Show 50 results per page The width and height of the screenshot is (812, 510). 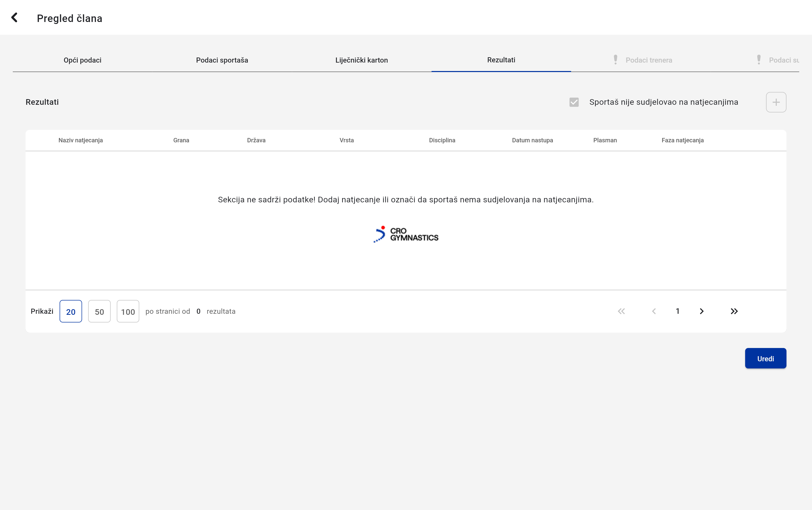pyautogui.click(x=99, y=311)
